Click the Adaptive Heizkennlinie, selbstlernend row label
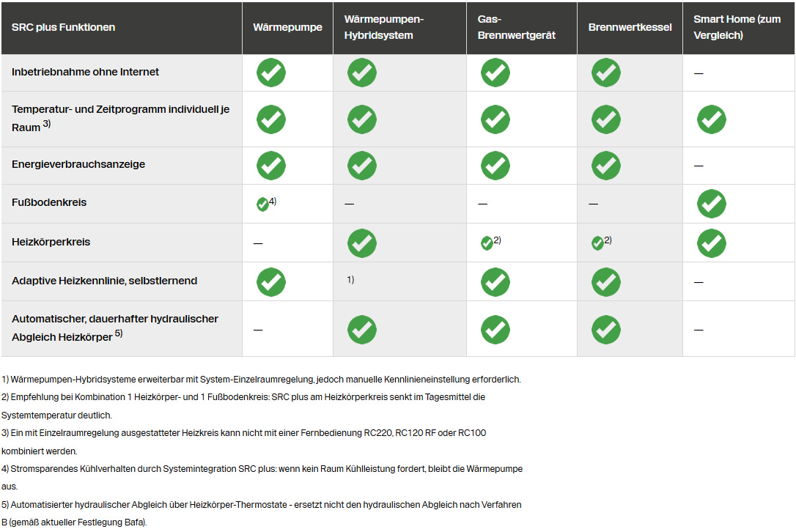The image size is (796, 532). (x=104, y=281)
